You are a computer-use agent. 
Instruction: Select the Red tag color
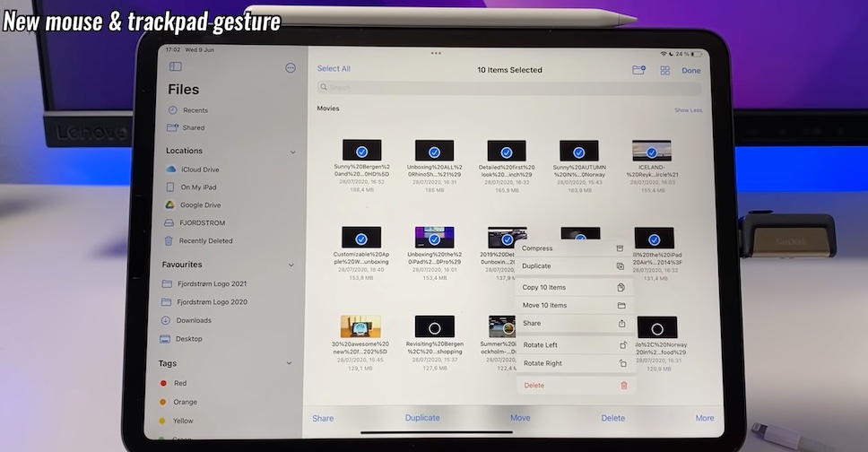click(180, 383)
